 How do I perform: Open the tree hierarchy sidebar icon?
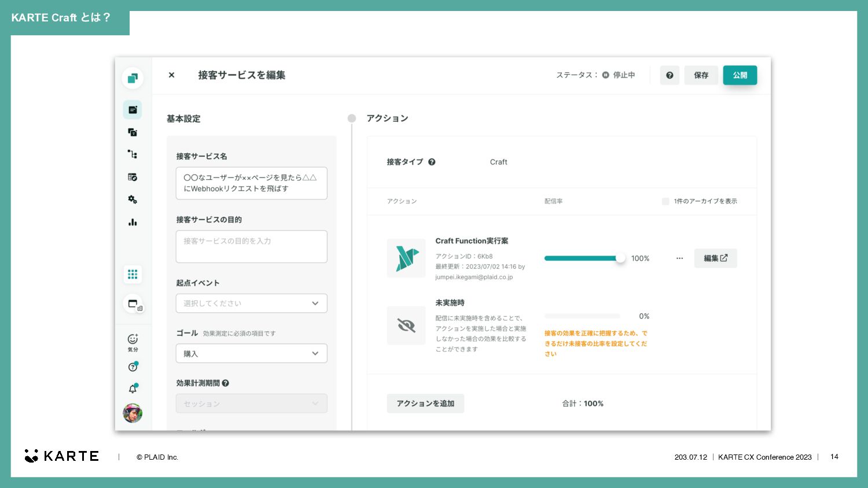tap(133, 154)
